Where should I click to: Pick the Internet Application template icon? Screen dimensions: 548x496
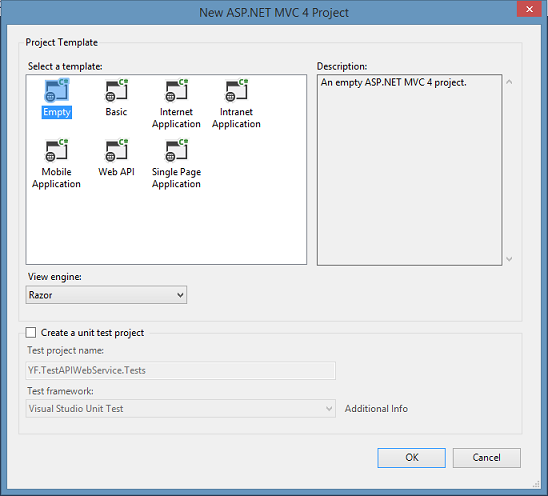176,90
